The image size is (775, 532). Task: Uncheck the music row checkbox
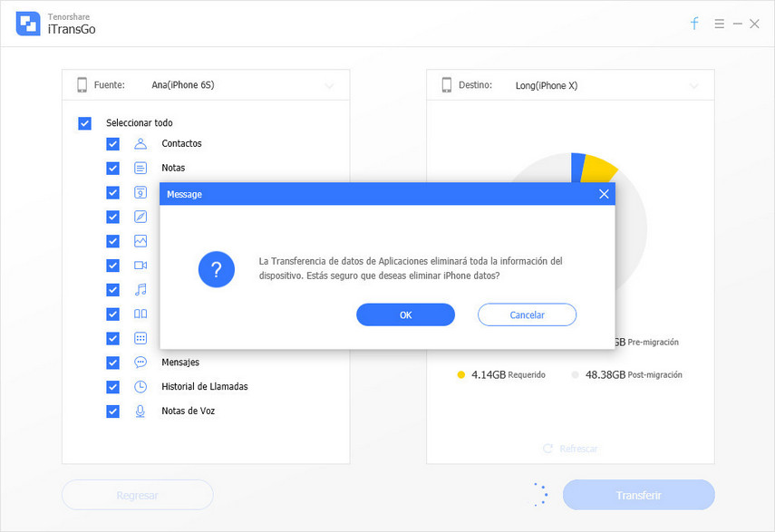click(112, 289)
